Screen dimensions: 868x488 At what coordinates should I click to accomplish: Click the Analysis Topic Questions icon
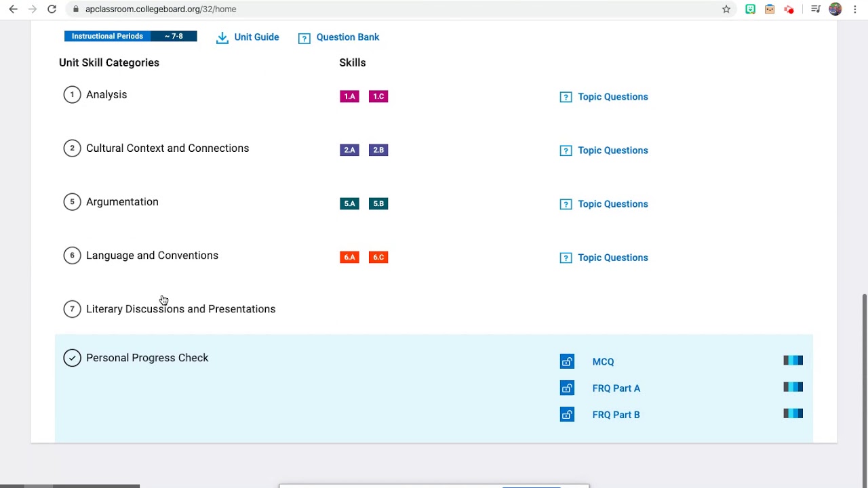click(566, 97)
